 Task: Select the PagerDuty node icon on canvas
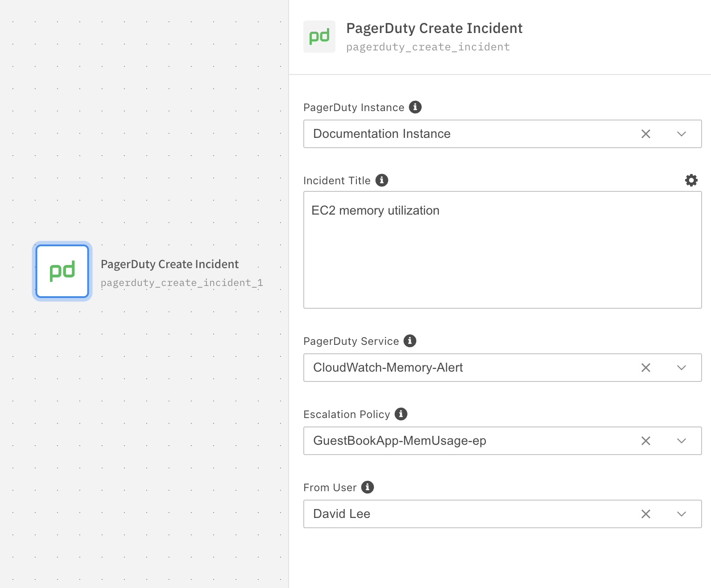click(x=62, y=271)
